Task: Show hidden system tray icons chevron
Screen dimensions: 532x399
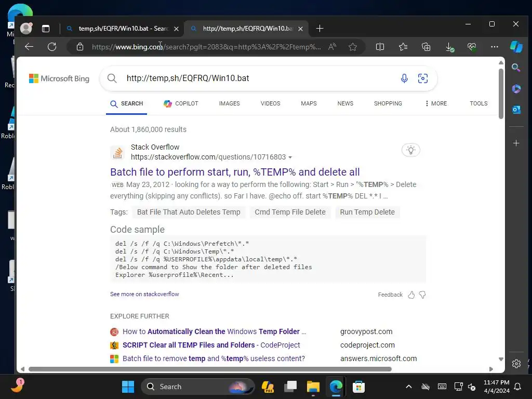Action: (x=409, y=387)
